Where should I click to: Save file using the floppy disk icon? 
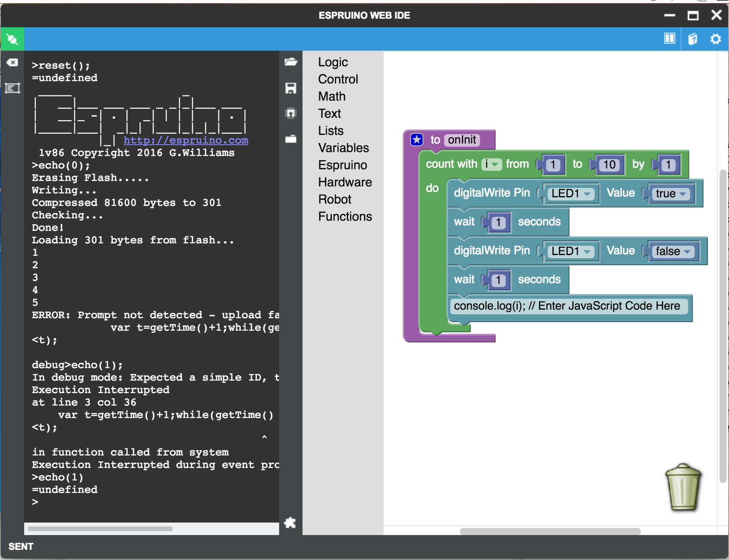[291, 88]
